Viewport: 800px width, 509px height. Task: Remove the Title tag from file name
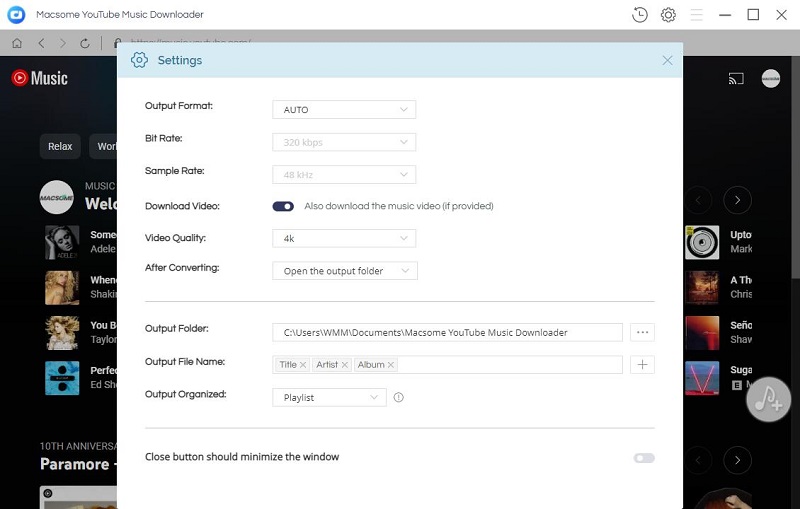point(303,365)
